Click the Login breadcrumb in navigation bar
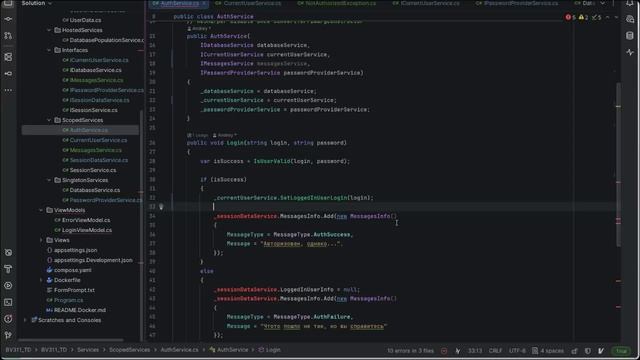Screen dimensions: 640x360 269,350
